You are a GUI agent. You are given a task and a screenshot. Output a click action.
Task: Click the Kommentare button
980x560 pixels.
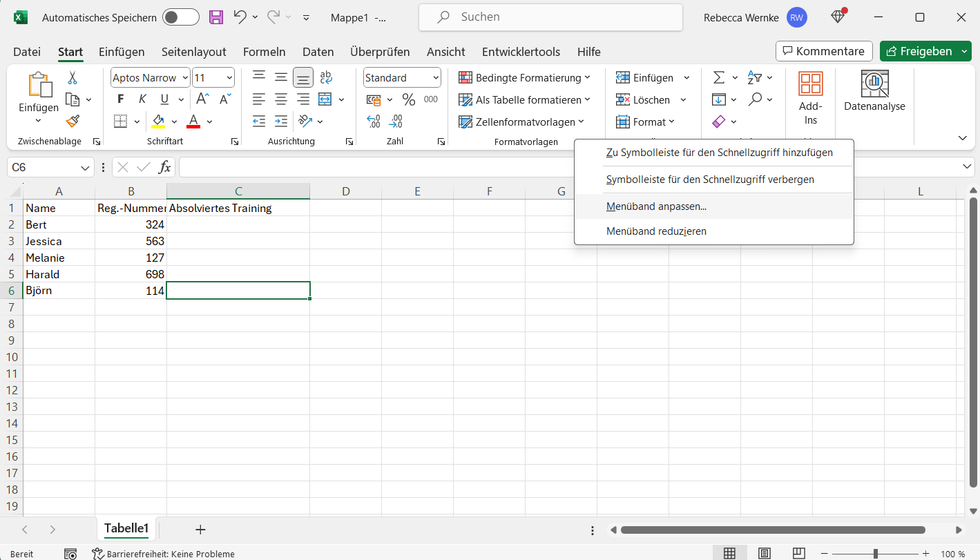823,51
